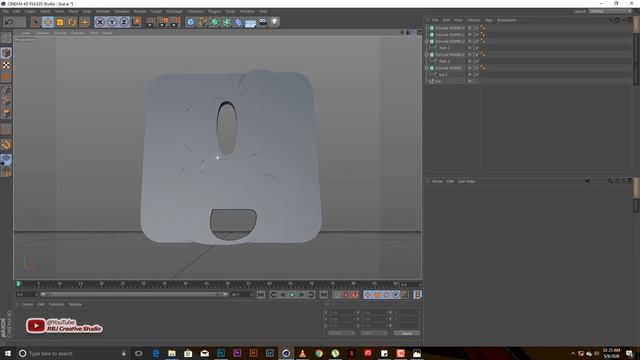This screenshot has height=360, width=640.
Task: Add a Camera object from toolbar
Action: [263, 22]
